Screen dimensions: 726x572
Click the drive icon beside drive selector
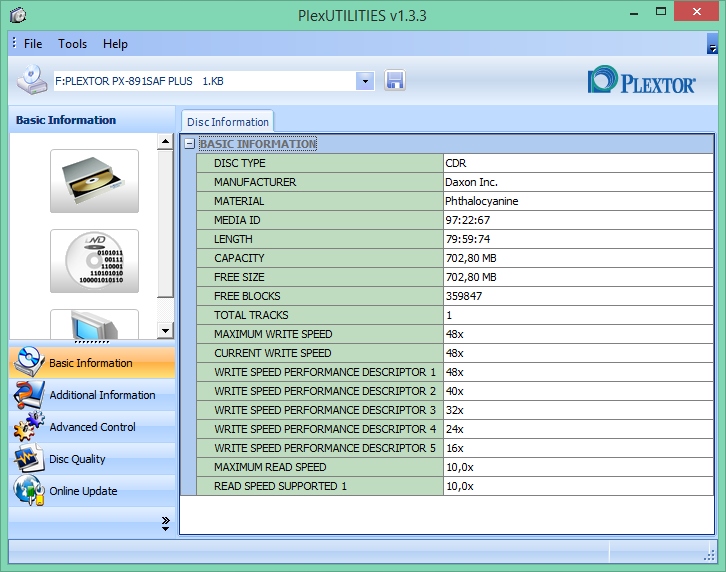coord(32,80)
